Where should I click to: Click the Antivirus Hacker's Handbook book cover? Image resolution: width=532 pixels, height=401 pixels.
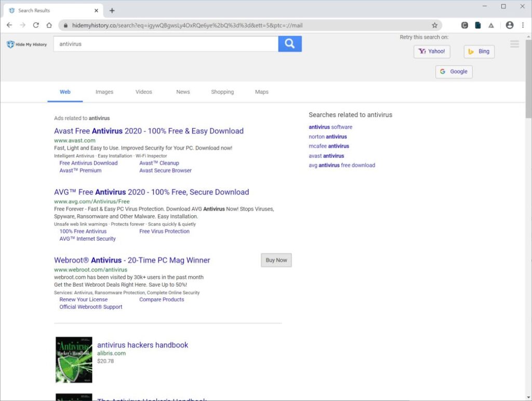click(74, 359)
